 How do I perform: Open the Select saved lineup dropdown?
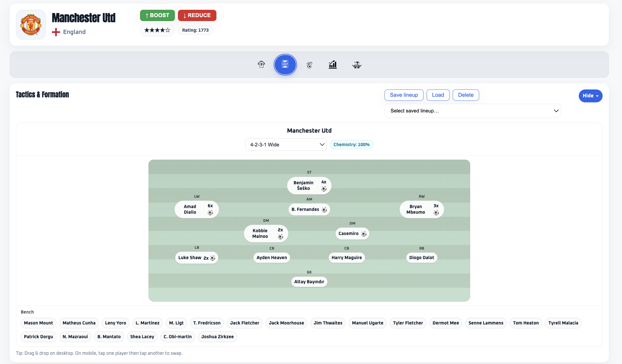pos(473,111)
